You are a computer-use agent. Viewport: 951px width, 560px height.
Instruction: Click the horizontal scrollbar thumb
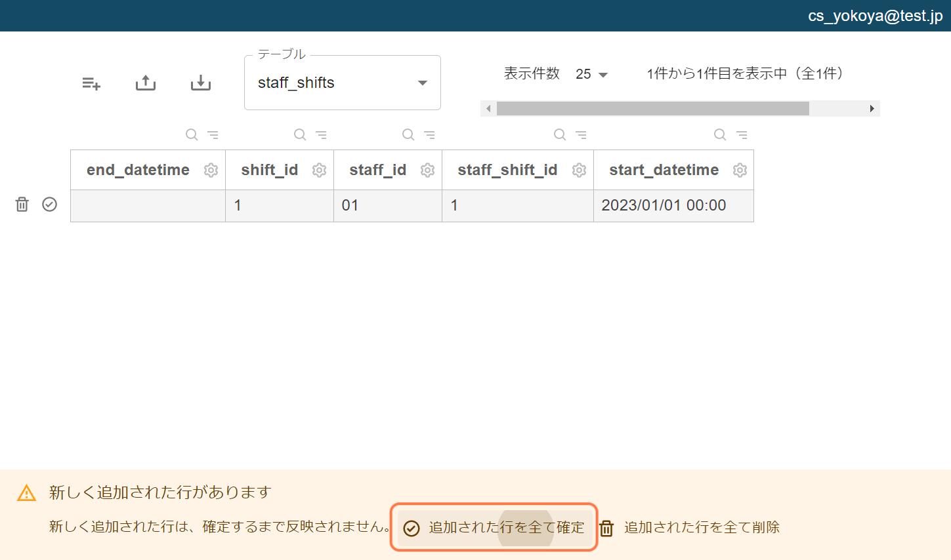coord(653,108)
